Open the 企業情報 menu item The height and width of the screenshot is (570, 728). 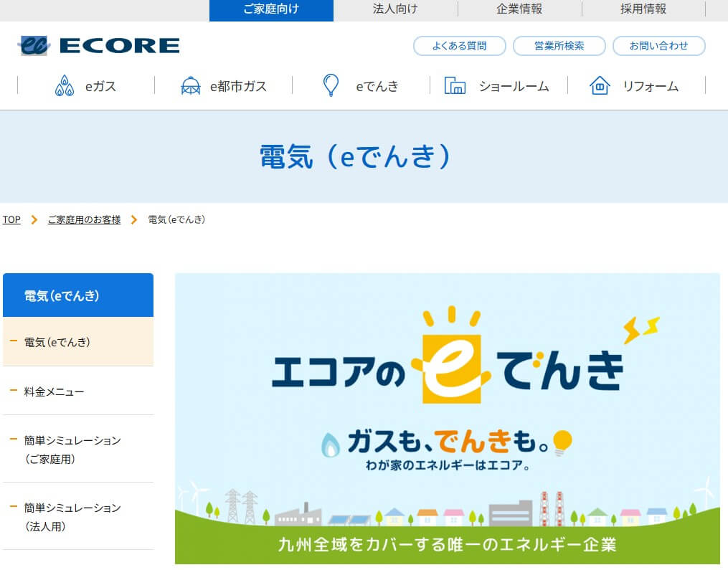tap(518, 9)
